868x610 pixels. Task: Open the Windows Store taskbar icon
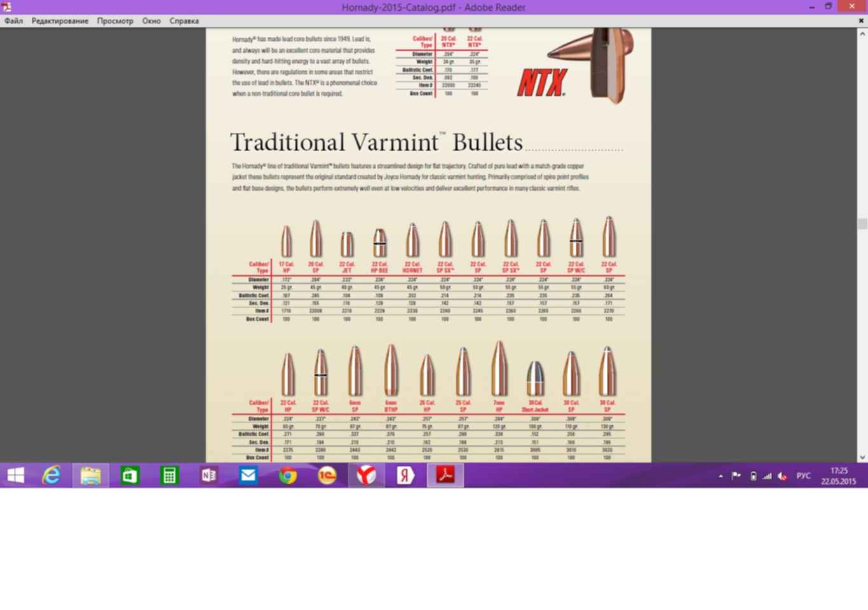pos(130,475)
